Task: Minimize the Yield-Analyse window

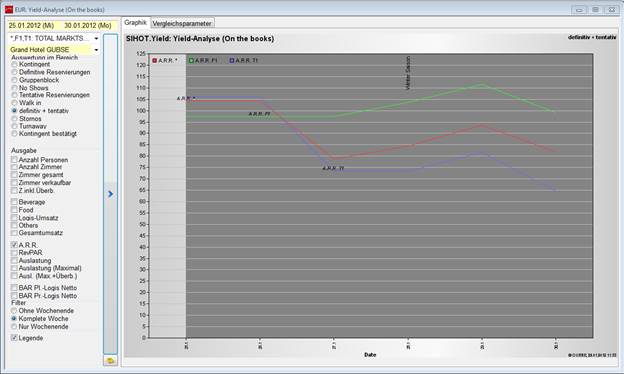Action: tap(579, 10)
